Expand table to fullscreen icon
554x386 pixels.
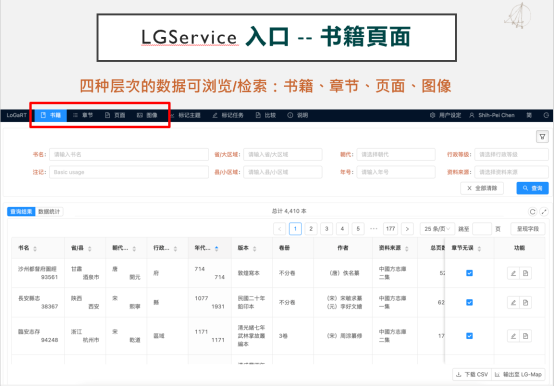click(x=544, y=212)
